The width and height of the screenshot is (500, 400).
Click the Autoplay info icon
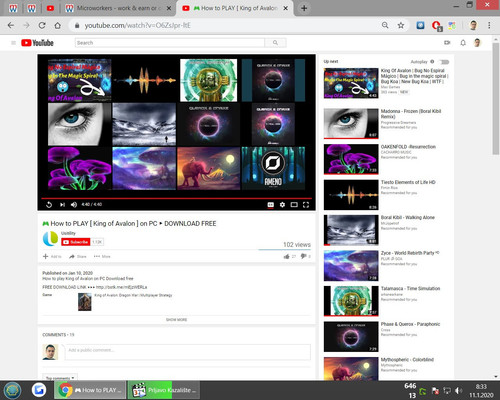432,61
